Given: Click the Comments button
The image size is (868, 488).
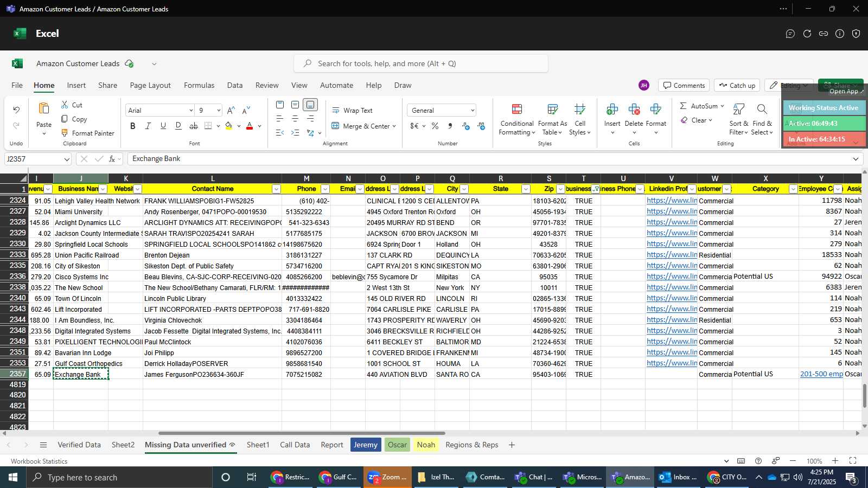Looking at the screenshot, I should pos(684,85).
